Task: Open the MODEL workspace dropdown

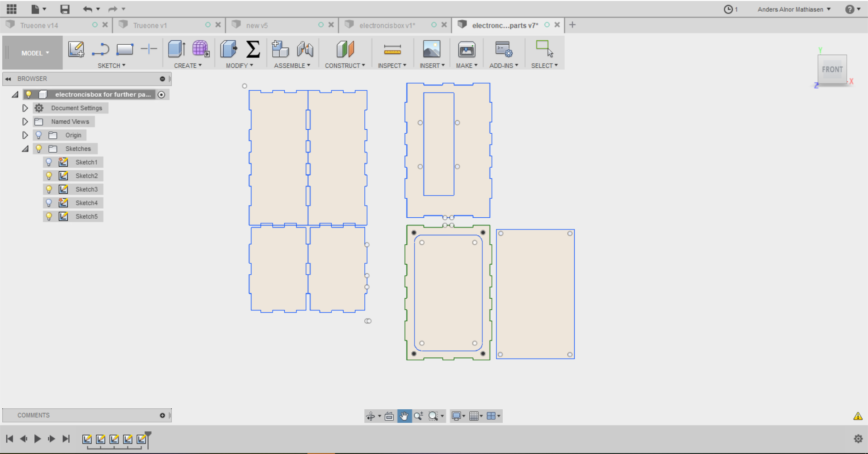Action: point(35,53)
